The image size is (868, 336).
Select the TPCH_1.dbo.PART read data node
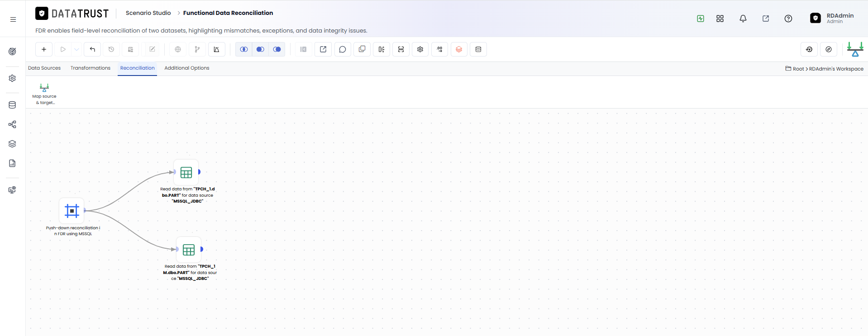186,172
